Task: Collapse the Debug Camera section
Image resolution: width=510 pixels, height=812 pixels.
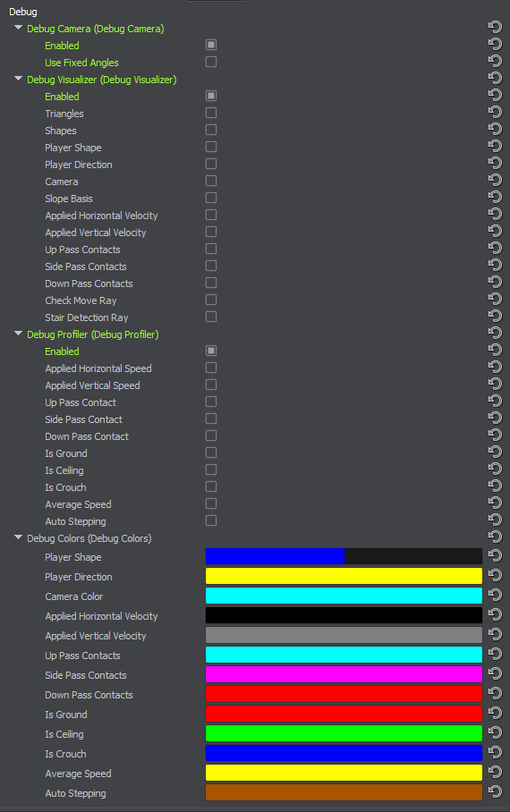Action: point(19,28)
